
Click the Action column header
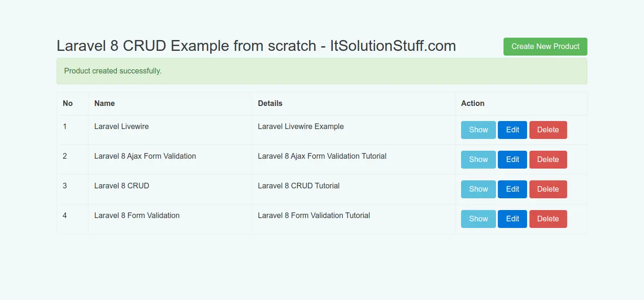472,103
